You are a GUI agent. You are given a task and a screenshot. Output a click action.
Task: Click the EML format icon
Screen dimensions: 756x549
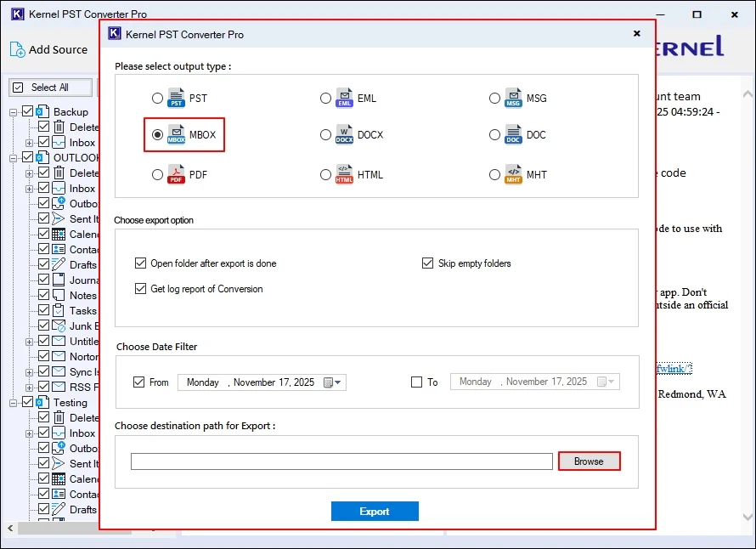pyautogui.click(x=344, y=98)
